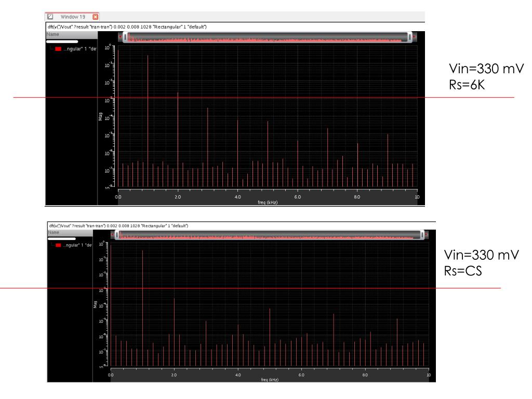Click left scroll arrow of bottom zoom bar
The image size is (532, 399).
[112, 234]
